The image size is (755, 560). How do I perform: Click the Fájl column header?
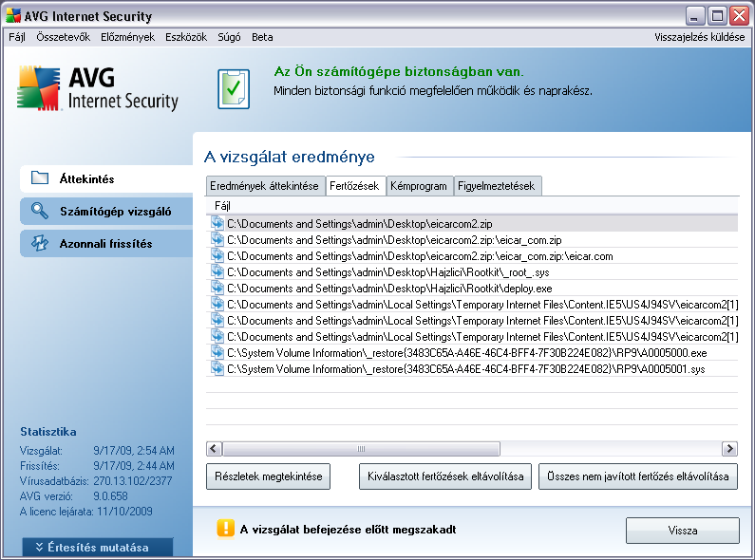pyautogui.click(x=472, y=206)
